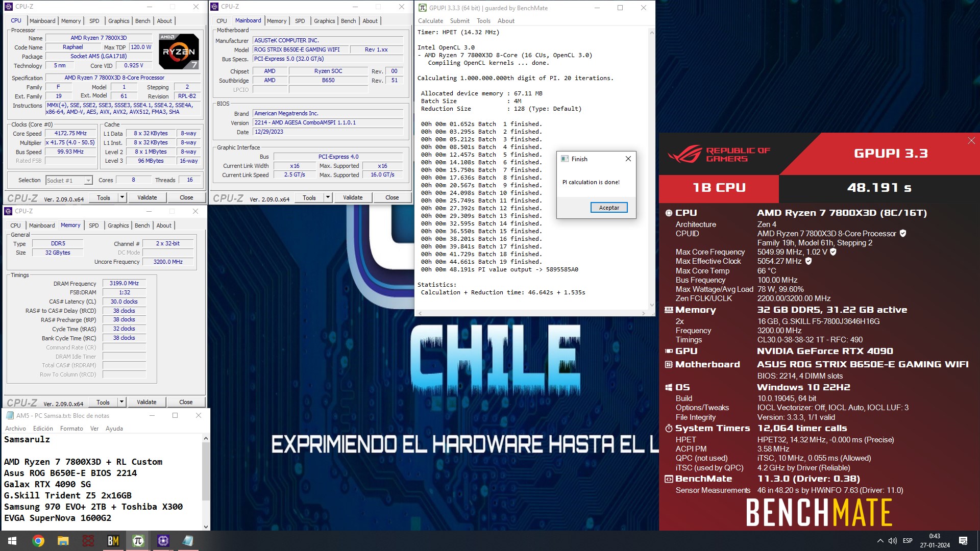Open Windows Start menu
980x551 pixels.
pyautogui.click(x=12, y=541)
